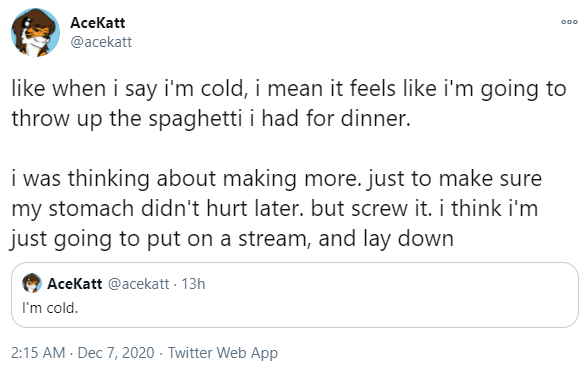The width and height of the screenshot is (586, 369).
Task: Click @acekatt handle in the quoted tweet
Action: tap(138, 284)
